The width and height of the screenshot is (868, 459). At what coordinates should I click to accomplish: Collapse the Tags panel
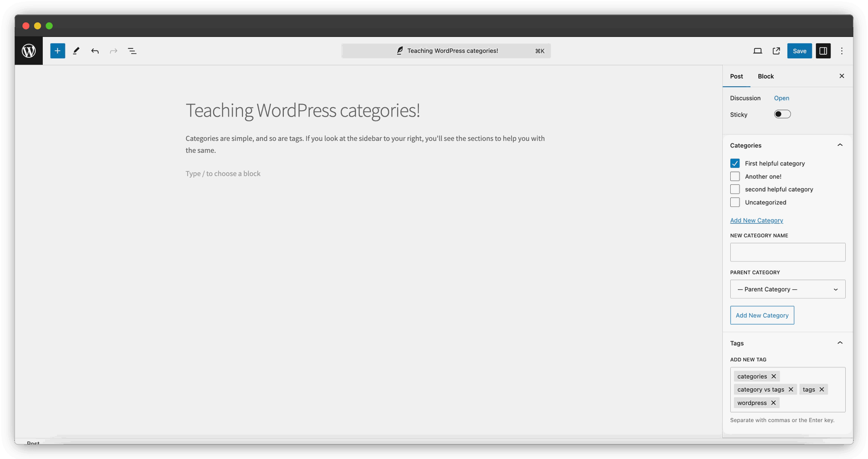pyautogui.click(x=840, y=343)
